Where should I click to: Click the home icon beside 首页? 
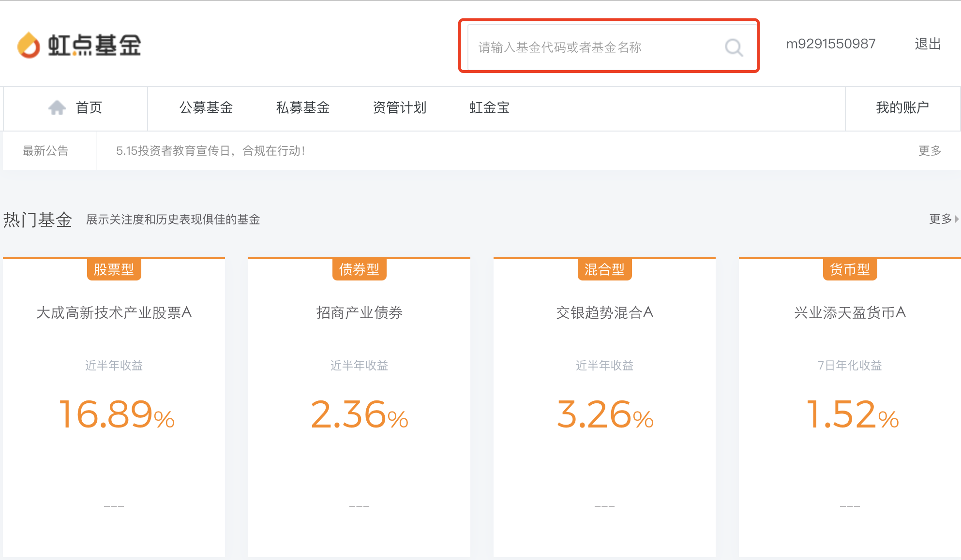click(57, 107)
